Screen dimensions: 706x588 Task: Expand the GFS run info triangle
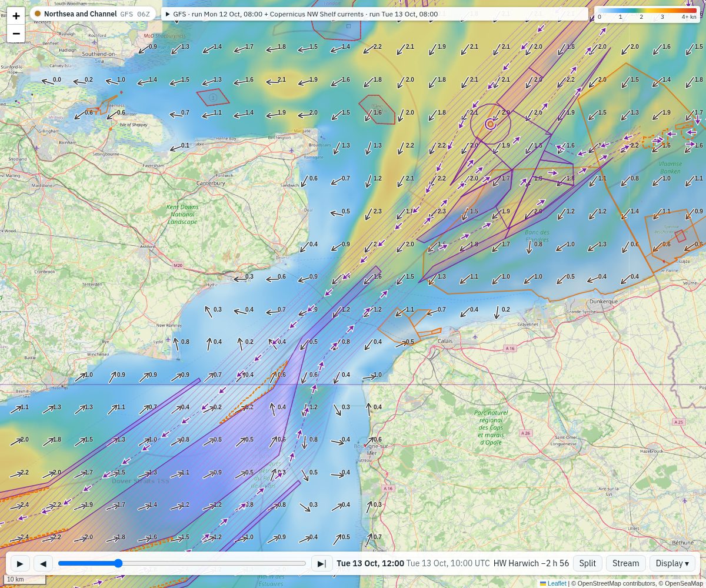pyautogui.click(x=168, y=14)
